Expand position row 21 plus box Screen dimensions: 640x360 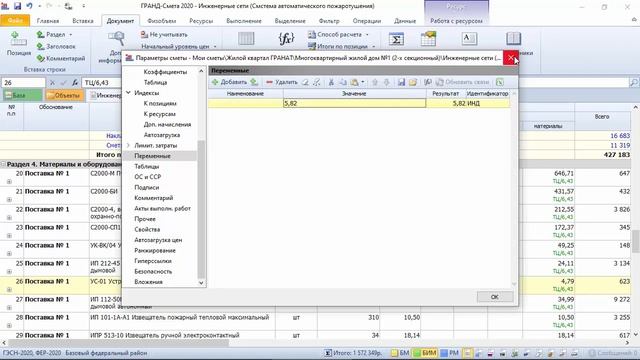click(9, 199)
